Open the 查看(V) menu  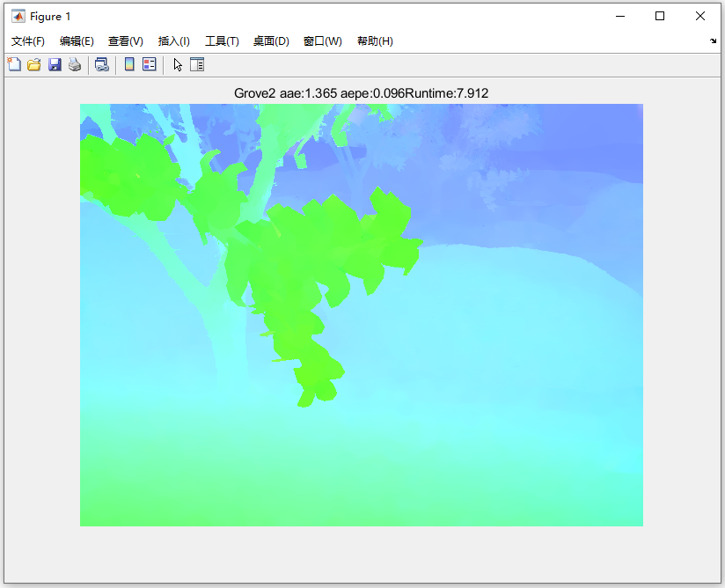point(126,41)
